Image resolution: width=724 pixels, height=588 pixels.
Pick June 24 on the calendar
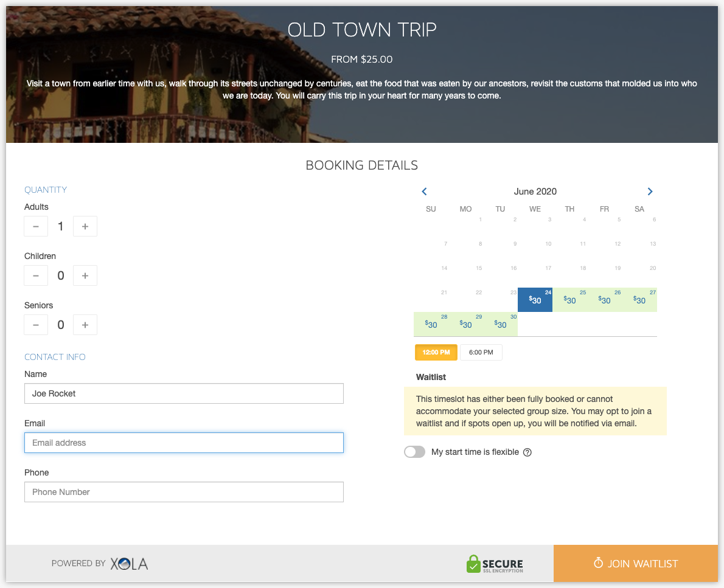click(x=535, y=300)
